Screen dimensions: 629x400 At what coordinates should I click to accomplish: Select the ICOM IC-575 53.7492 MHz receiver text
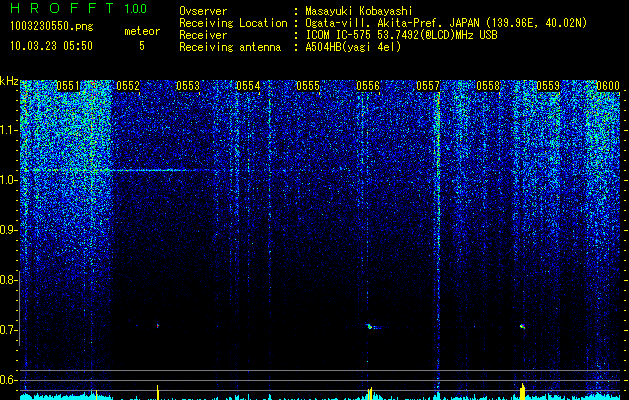[401, 35]
